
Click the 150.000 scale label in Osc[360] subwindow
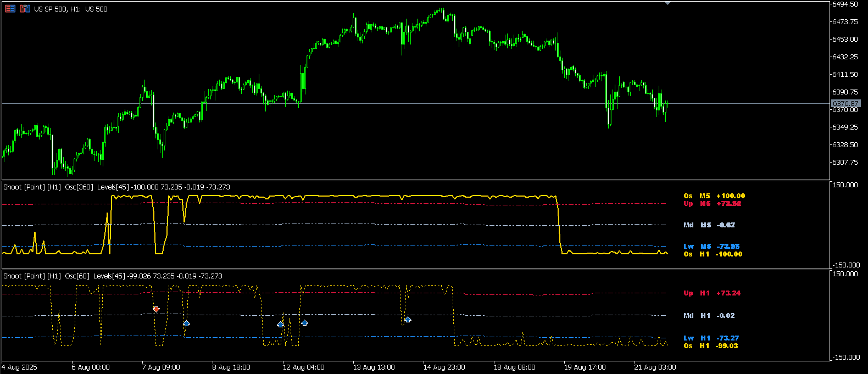tap(845, 185)
